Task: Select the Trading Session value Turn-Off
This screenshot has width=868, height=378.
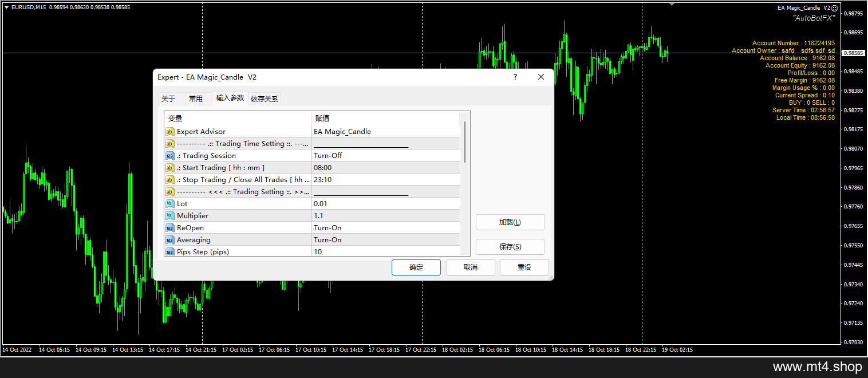Action: [328, 156]
